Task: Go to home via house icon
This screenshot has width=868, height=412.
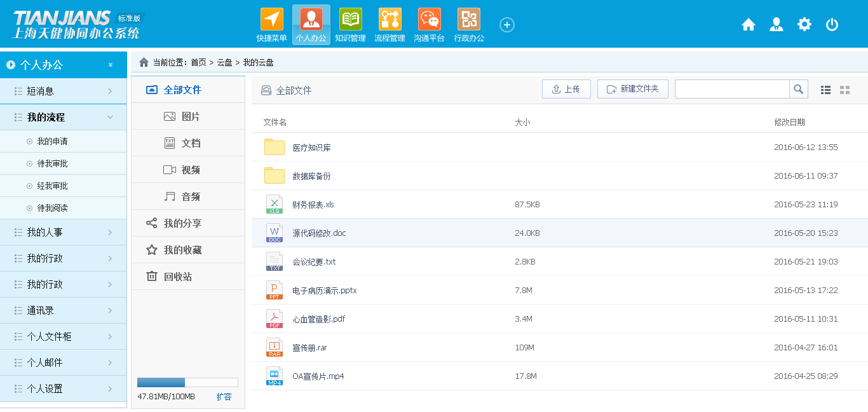Action: (x=749, y=25)
